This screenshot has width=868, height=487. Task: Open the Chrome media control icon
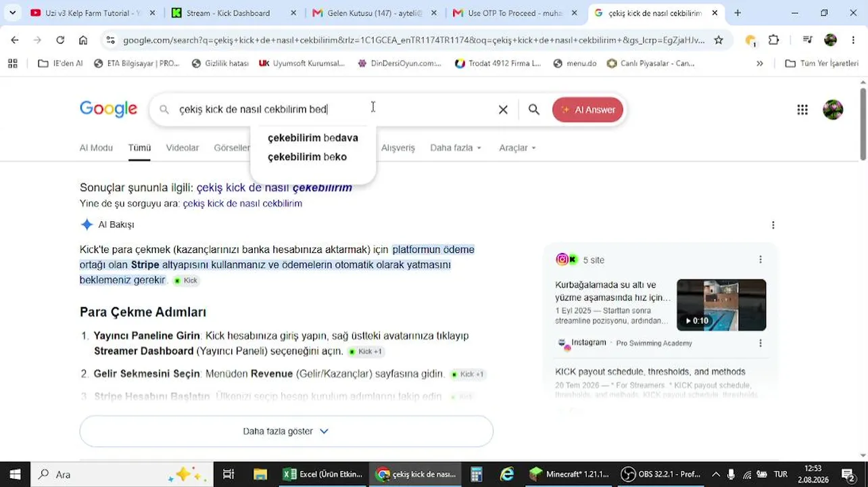807,40
